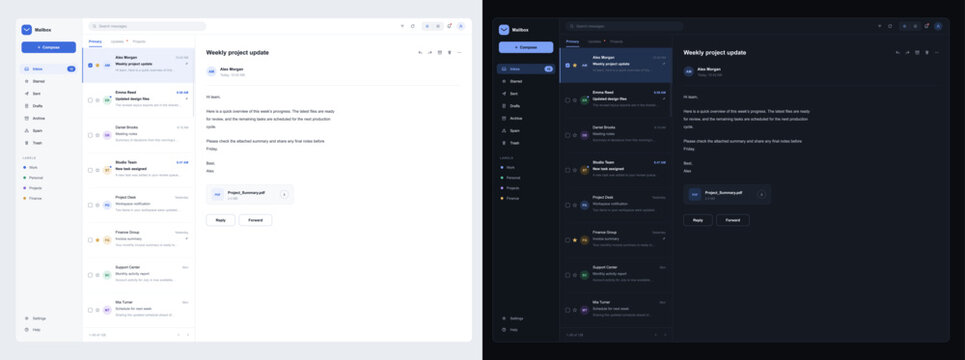Open Trash folder in dark theme sidebar
The height and width of the screenshot is (360, 965).
[526, 143]
